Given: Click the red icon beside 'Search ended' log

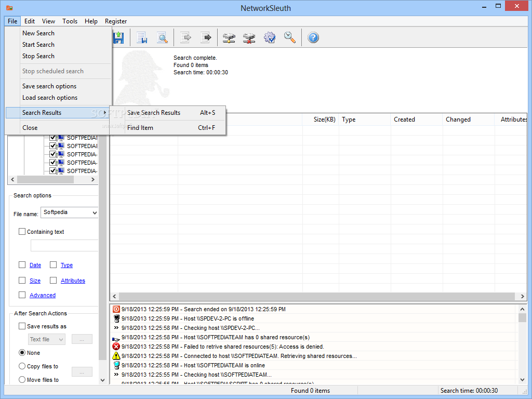Looking at the screenshot, I should coord(116,309).
